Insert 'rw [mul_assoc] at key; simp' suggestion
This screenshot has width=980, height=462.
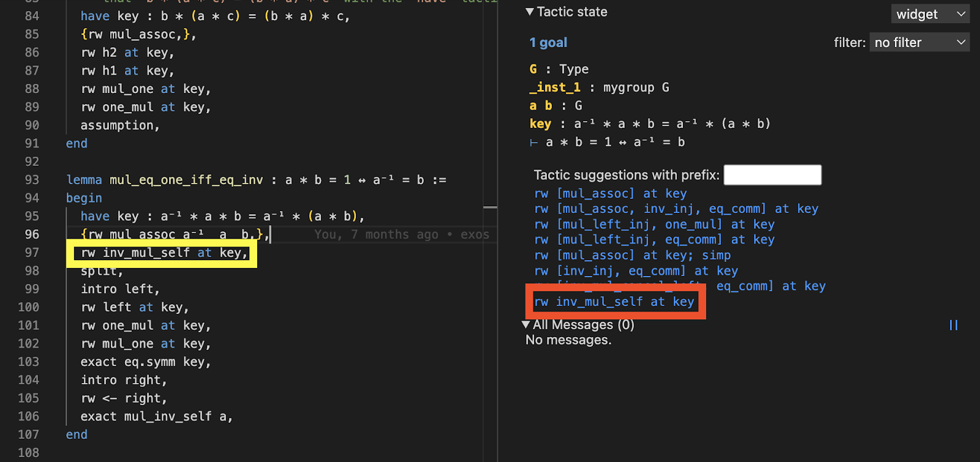(632, 255)
